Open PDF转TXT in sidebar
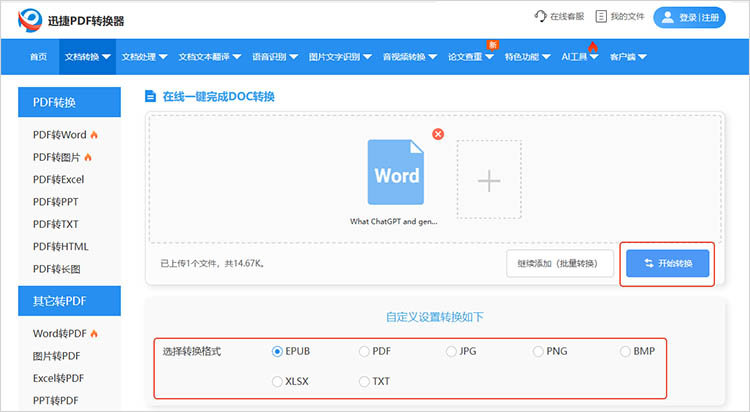This screenshot has height=412, width=750. pos(55,224)
